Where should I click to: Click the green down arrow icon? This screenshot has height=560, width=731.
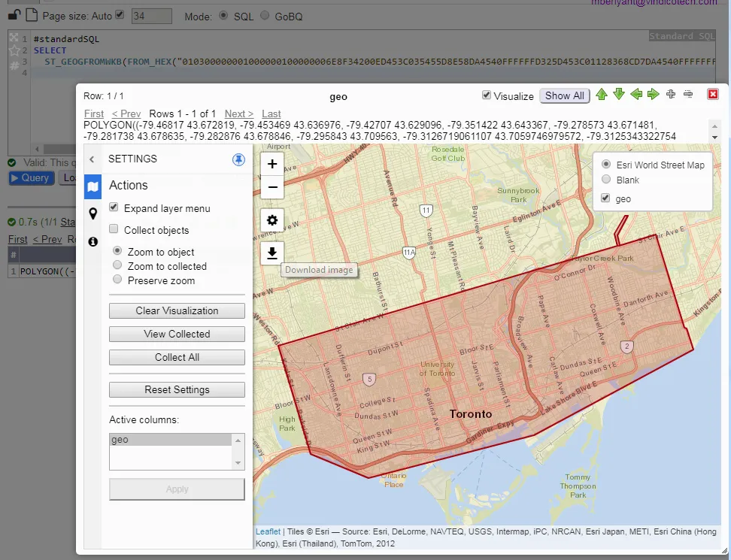click(x=619, y=95)
